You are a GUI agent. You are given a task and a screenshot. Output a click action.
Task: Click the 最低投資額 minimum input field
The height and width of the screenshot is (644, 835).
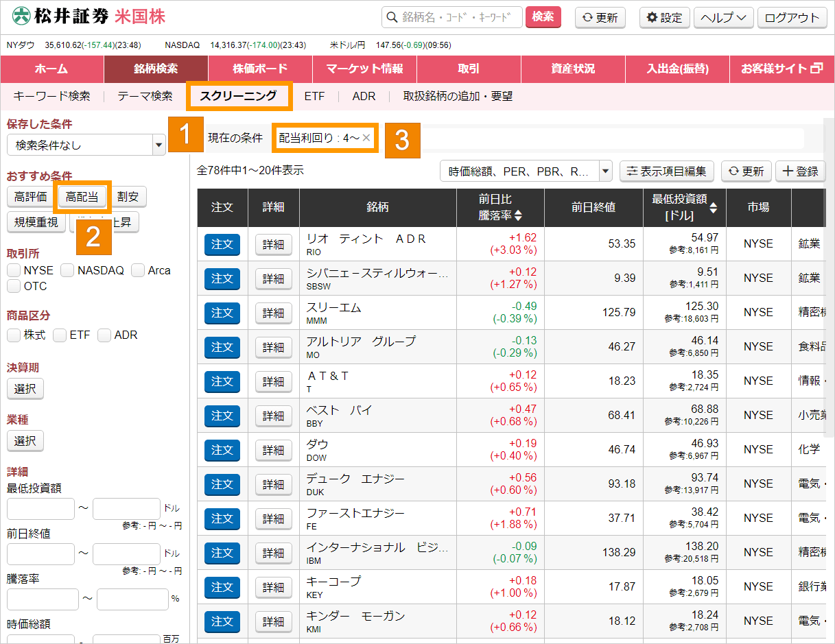tap(40, 509)
